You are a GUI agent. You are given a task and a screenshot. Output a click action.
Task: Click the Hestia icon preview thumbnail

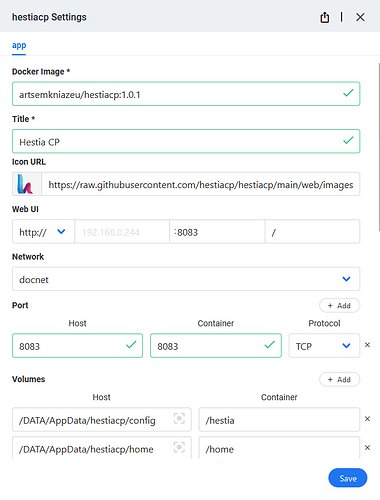pyautogui.click(x=27, y=184)
